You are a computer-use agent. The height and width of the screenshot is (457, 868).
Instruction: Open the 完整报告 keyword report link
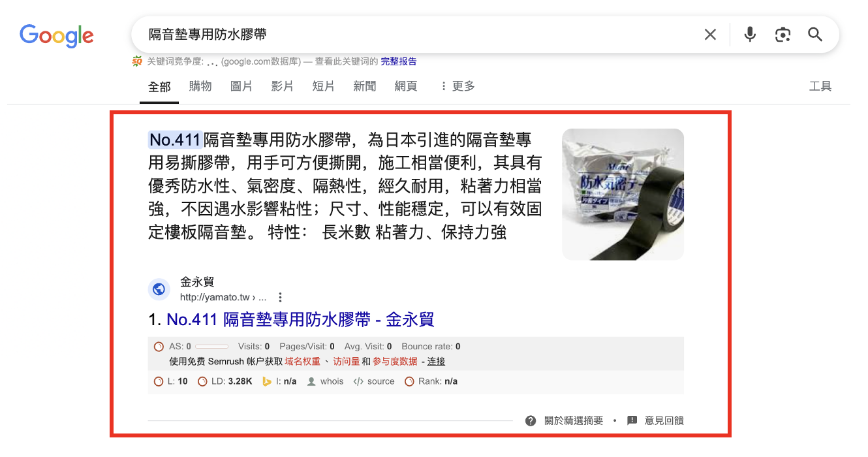399,61
